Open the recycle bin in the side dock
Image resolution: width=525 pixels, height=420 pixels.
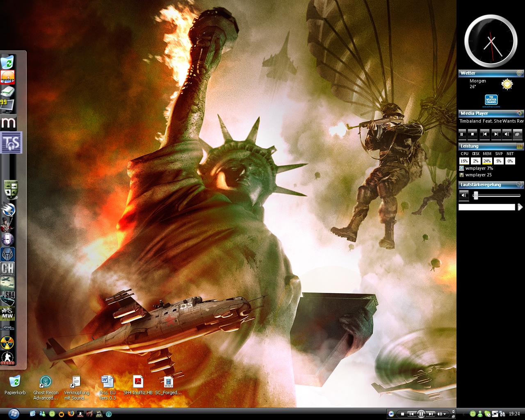(7, 63)
